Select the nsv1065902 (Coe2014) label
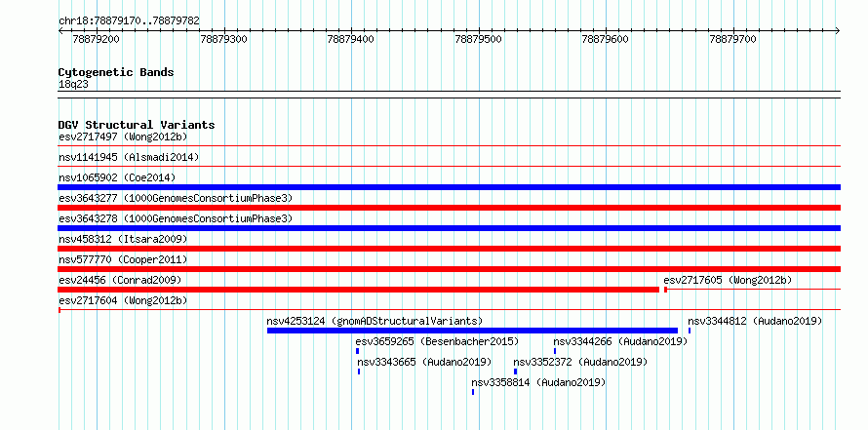 coord(117,177)
